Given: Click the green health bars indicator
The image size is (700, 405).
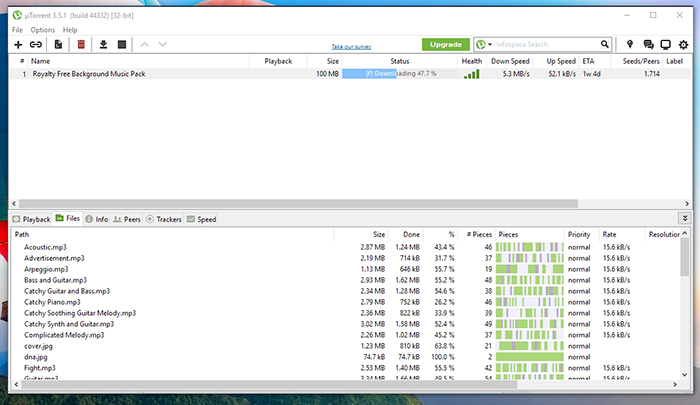Looking at the screenshot, I should click(x=471, y=74).
